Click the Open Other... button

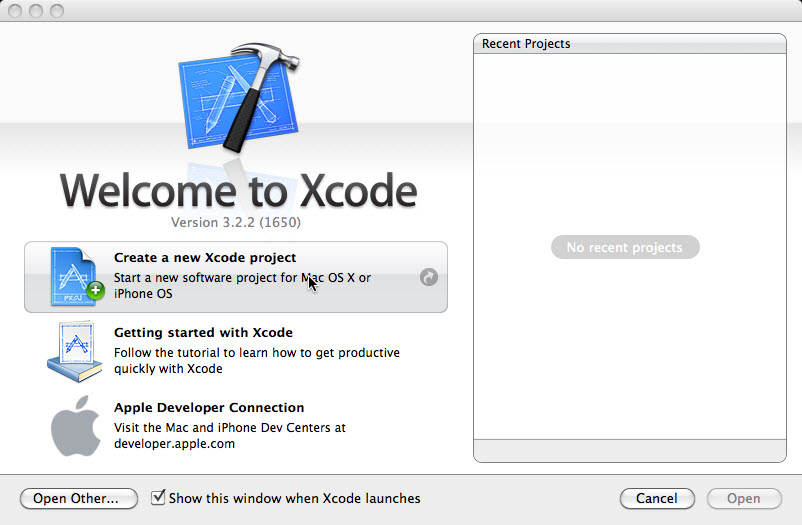[79, 498]
